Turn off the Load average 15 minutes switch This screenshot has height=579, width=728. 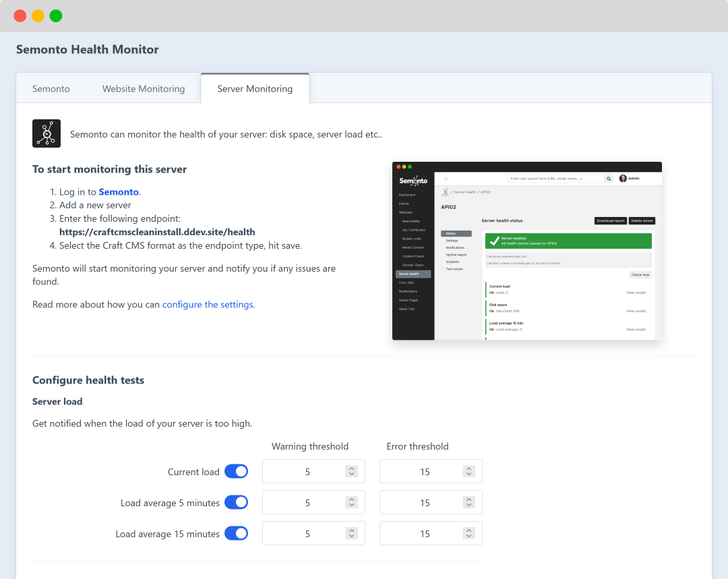coord(237,533)
